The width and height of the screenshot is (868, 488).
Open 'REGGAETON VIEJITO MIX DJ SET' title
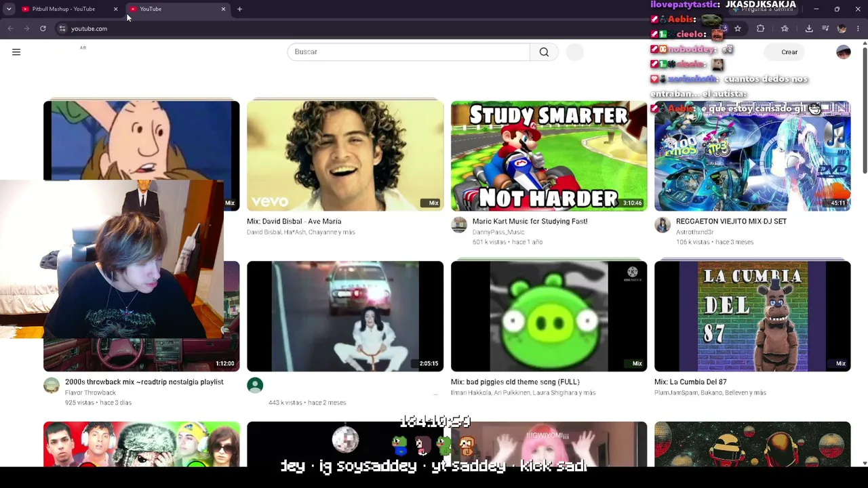pyautogui.click(x=731, y=222)
